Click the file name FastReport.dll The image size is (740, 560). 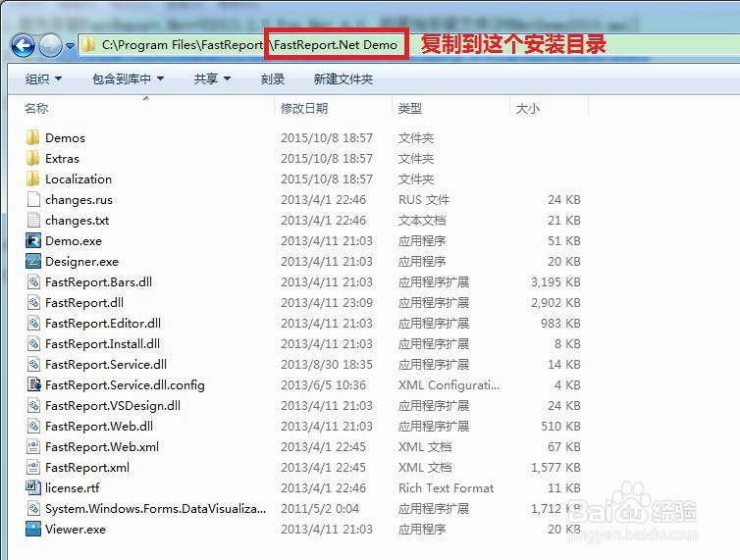click(84, 302)
